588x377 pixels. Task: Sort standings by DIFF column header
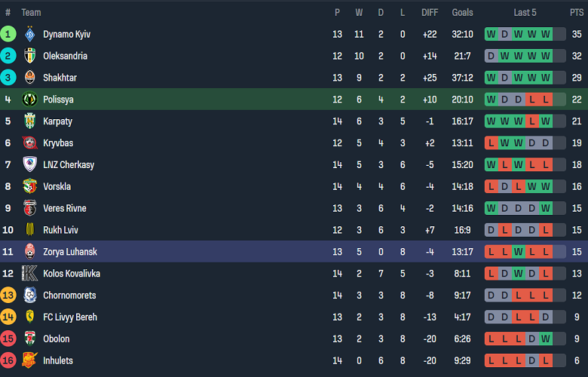coord(430,12)
